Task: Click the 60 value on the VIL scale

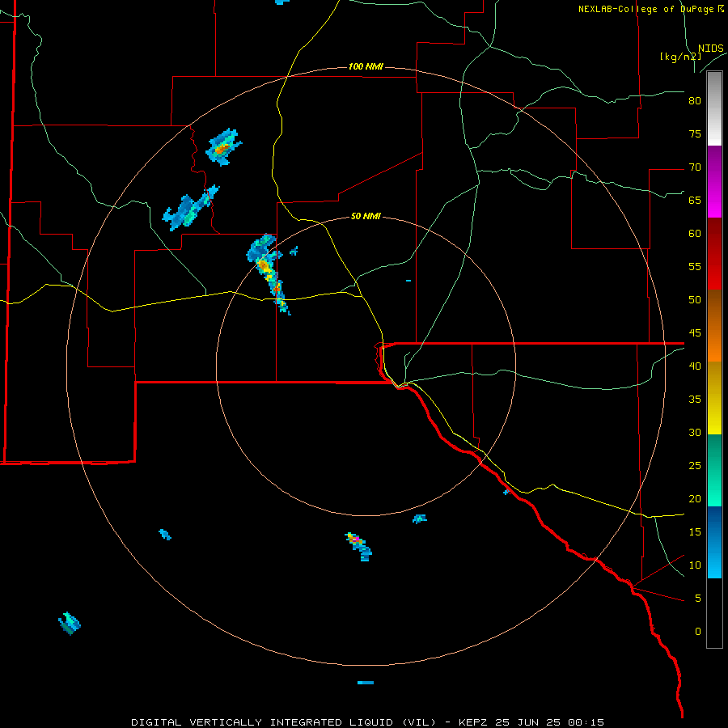Action: (x=695, y=234)
